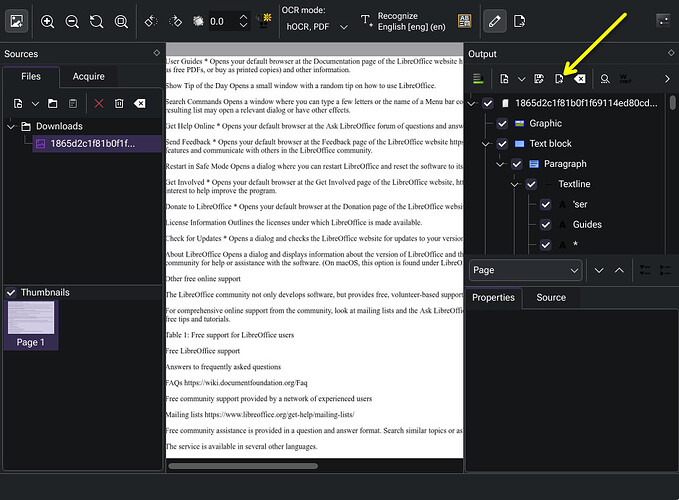Uncheck the Guides word checkbox
Image resolution: width=679 pixels, height=500 pixels.
coord(546,225)
